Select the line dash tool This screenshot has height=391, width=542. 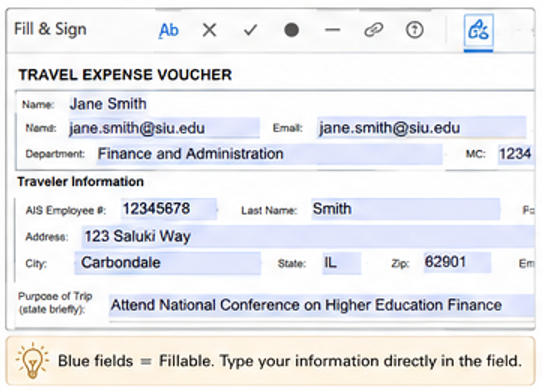point(333,30)
